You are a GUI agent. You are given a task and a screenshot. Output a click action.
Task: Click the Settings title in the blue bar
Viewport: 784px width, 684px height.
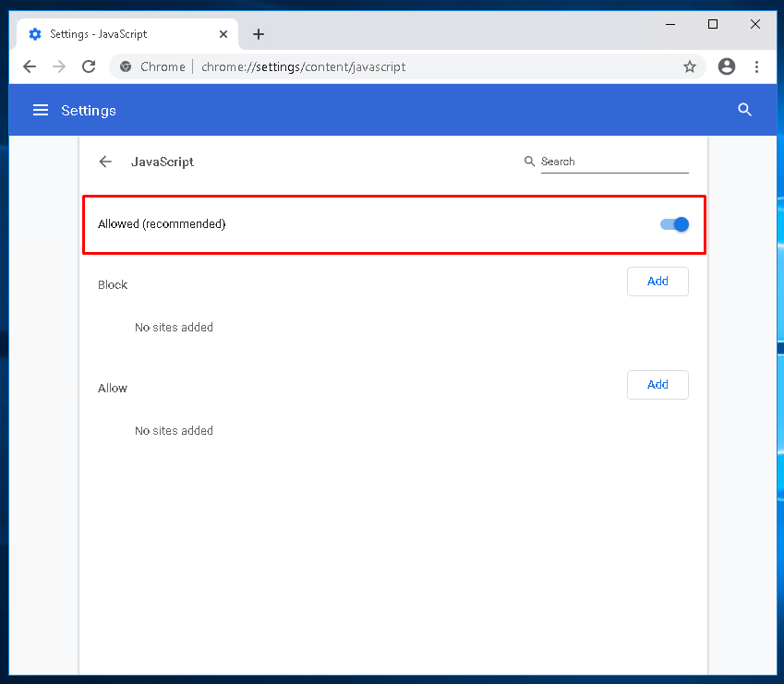[89, 111]
